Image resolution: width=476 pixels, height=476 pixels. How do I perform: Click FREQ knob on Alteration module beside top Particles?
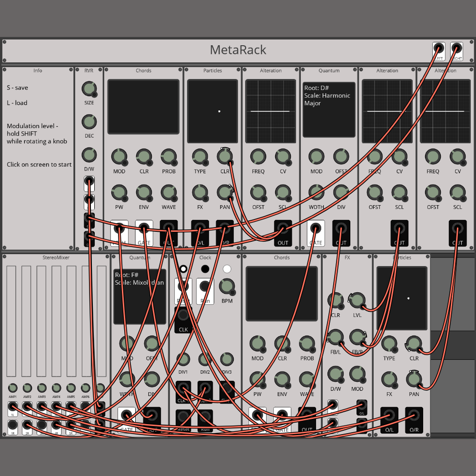point(258,157)
